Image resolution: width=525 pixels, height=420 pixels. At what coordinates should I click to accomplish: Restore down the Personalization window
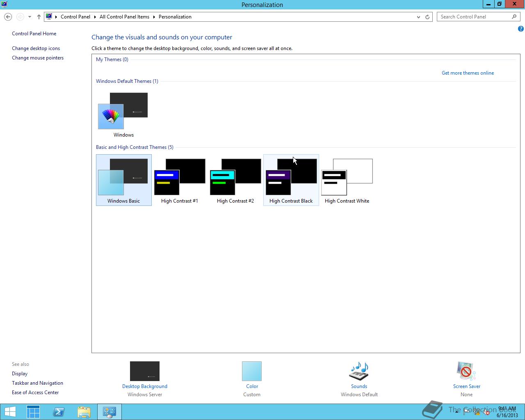[499, 4]
